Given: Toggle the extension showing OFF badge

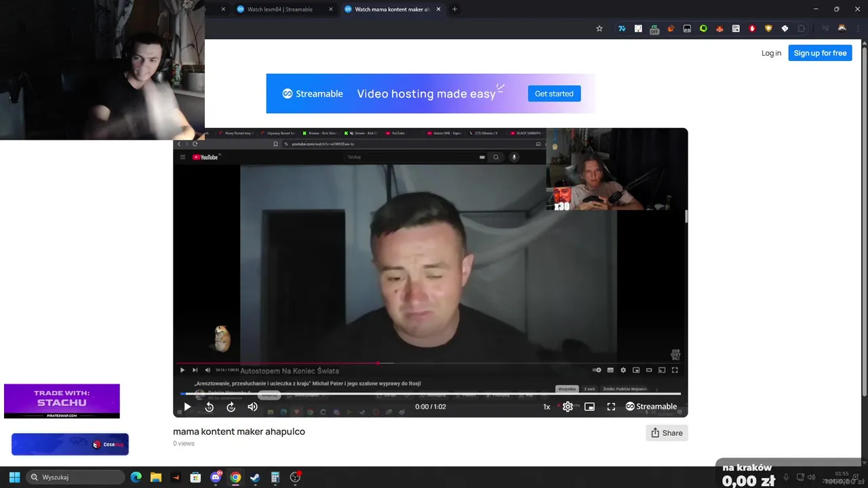Looking at the screenshot, I should [654, 28].
